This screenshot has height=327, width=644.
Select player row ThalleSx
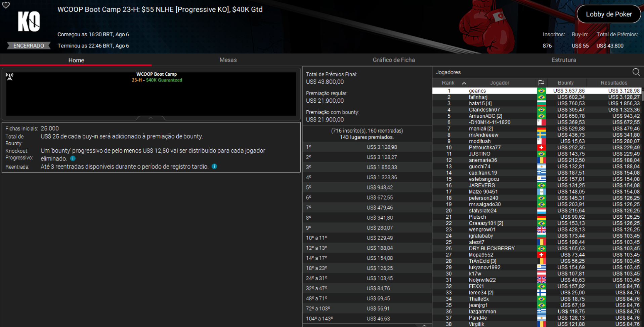point(537,299)
